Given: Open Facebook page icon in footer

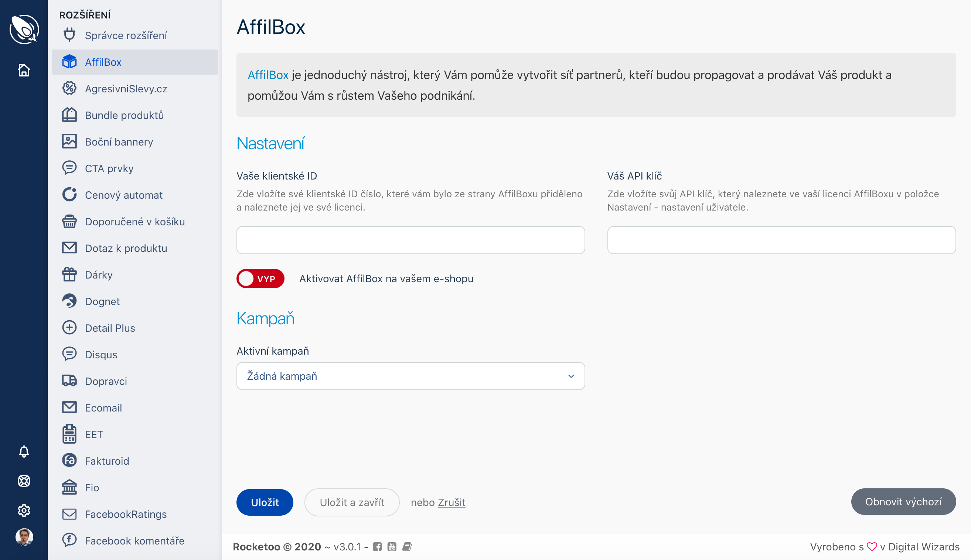Looking at the screenshot, I should [377, 547].
